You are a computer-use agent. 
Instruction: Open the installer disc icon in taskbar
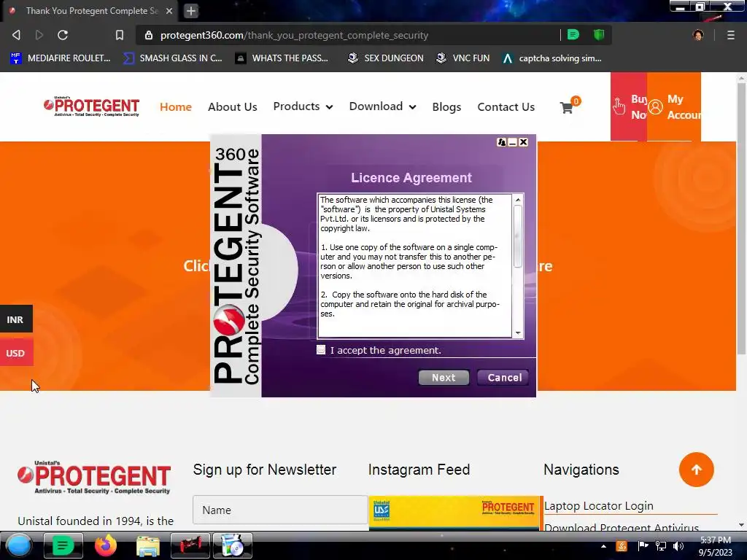(x=233, y=545)
